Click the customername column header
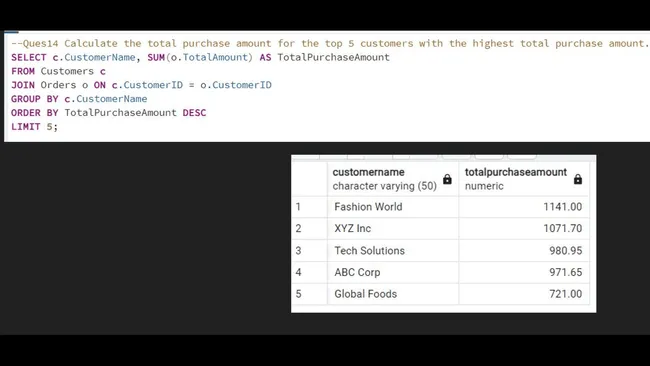 coord(393,179)
